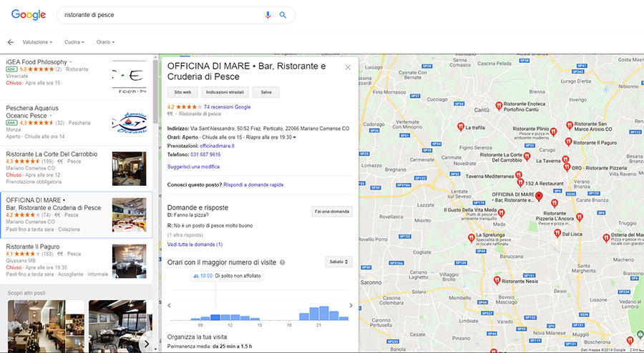This screenshot has width=644, height=353.
Task: Select the Taverna Mediterranea map marker
Action: (x=519, y=175)
